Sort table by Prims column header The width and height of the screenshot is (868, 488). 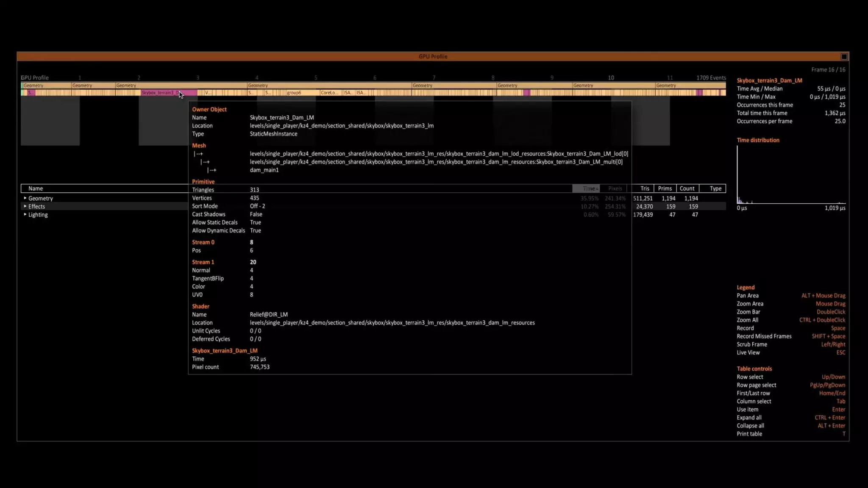click(665, 189)
